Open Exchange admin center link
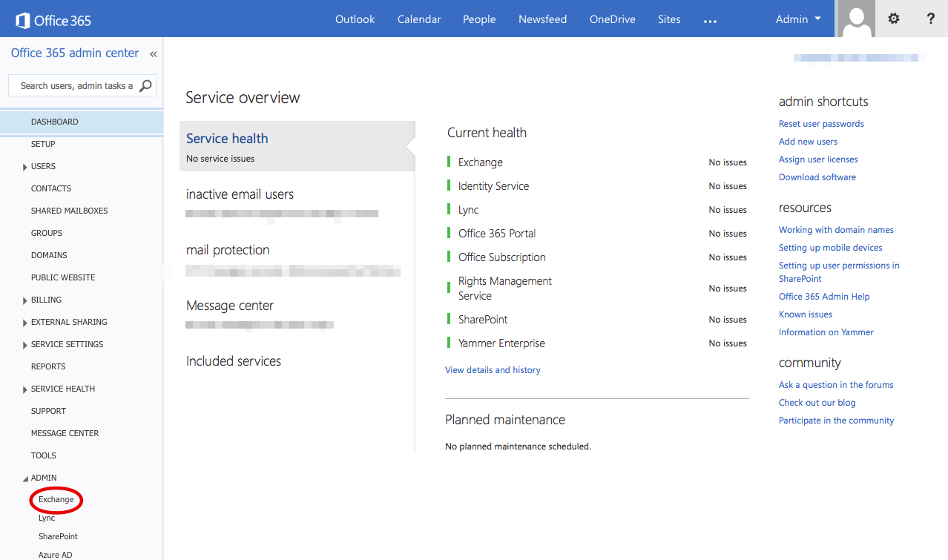This screenshot has height=560, width=948. 56,500
